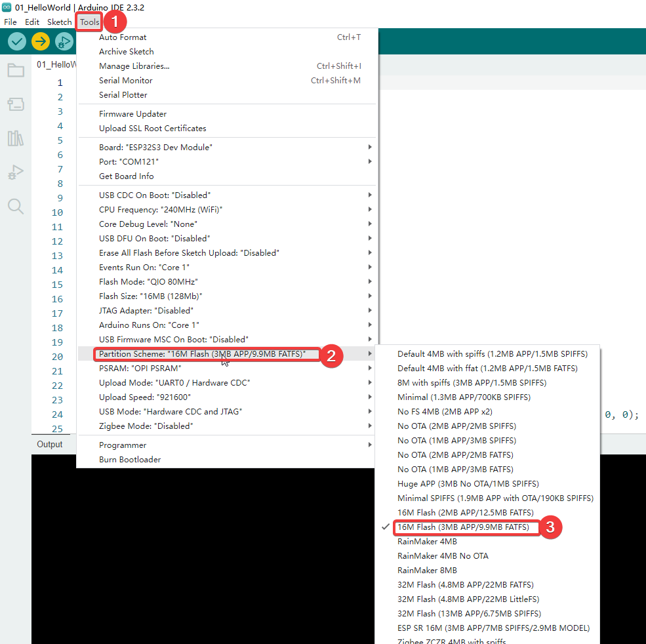This screenshot has height=644, width=646.
Task: Expand Upload Speed 921600 submenu
Action: [227, 397]
